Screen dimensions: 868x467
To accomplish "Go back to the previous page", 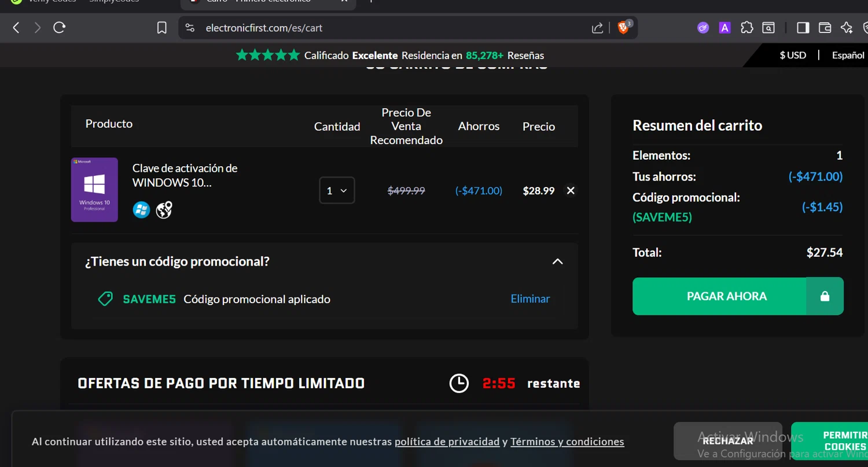I will (16, 27).
